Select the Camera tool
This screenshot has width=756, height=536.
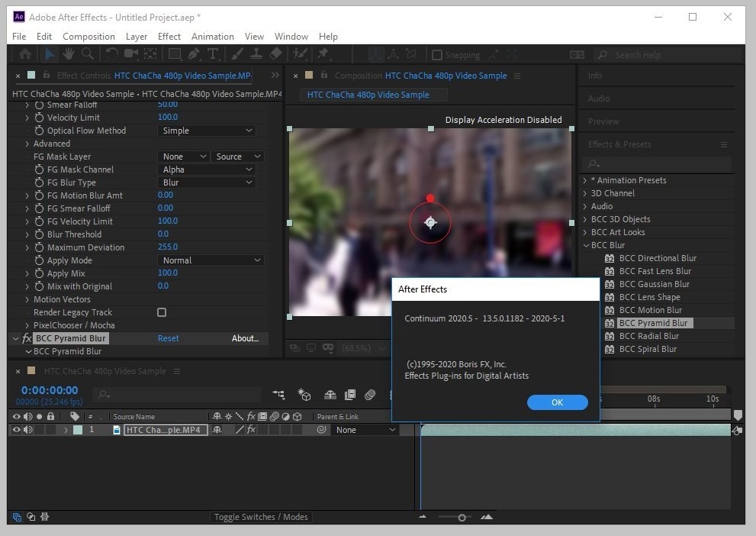point(130,54)
